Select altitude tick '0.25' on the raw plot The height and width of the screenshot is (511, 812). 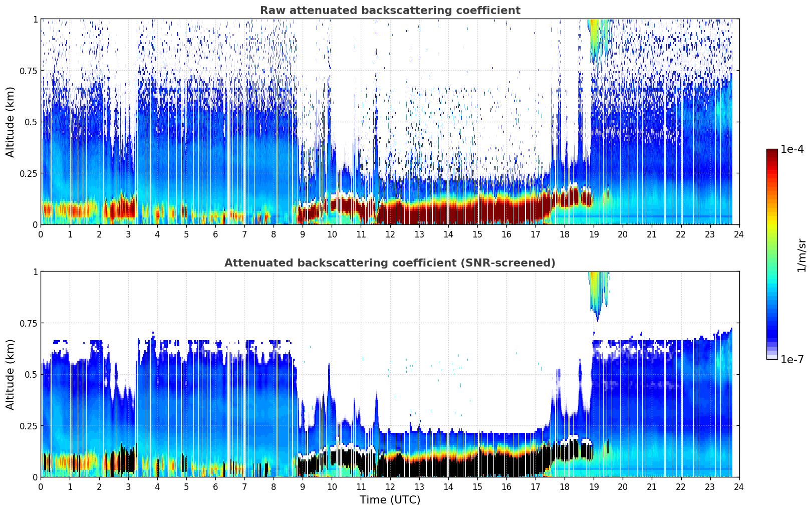pos(29,173)
